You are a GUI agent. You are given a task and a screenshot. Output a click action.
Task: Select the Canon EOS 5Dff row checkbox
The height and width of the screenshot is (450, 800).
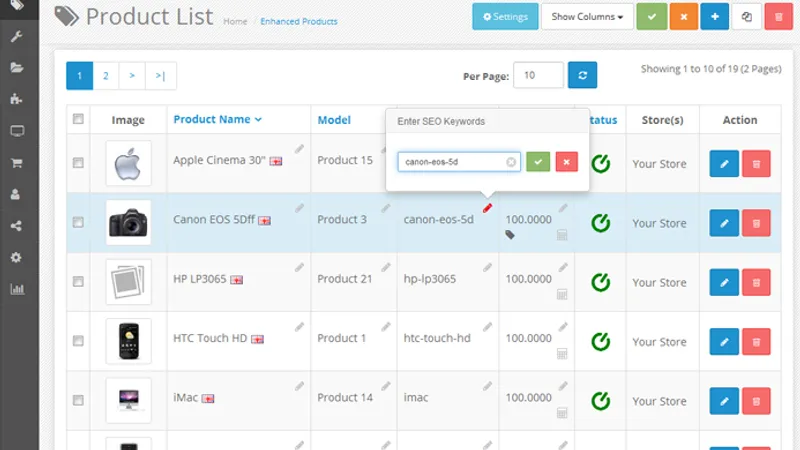pyautogui.click(x=78, y=222)
